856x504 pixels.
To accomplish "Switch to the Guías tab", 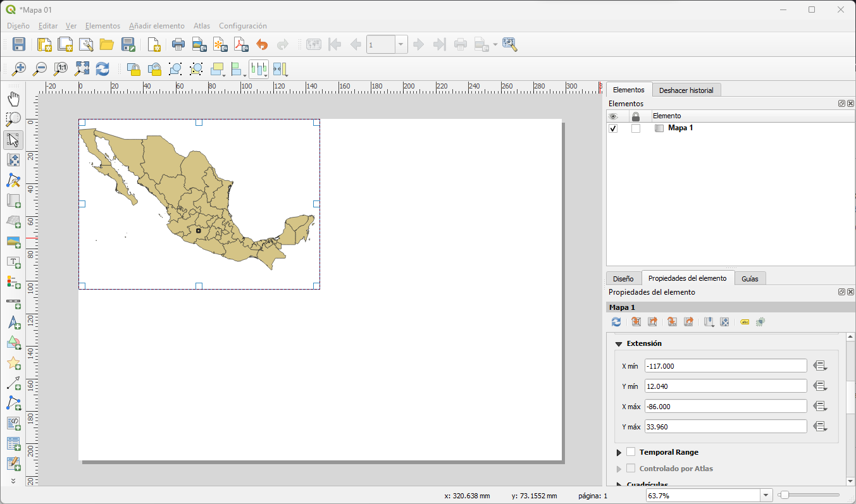I will 750,279.
